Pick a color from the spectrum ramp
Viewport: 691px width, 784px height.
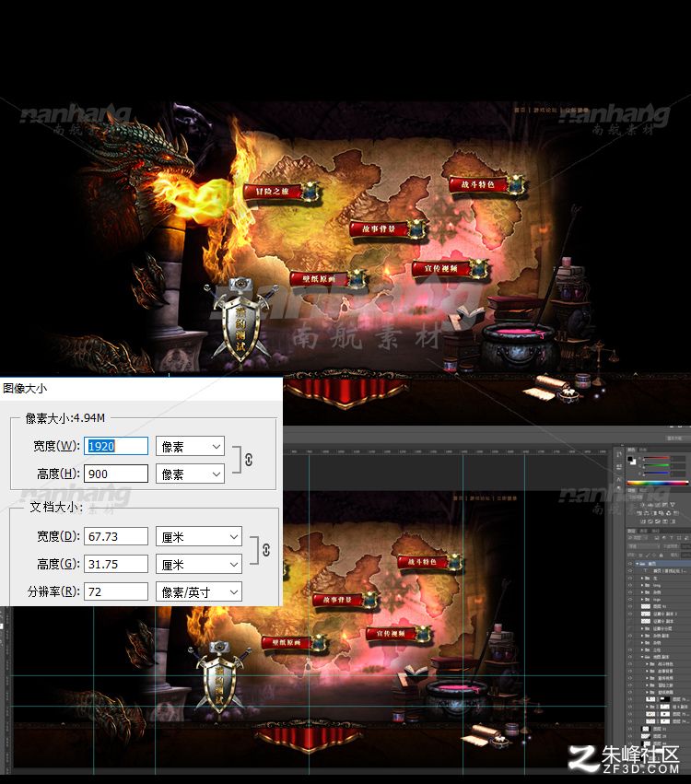click(x=658, y=483)
